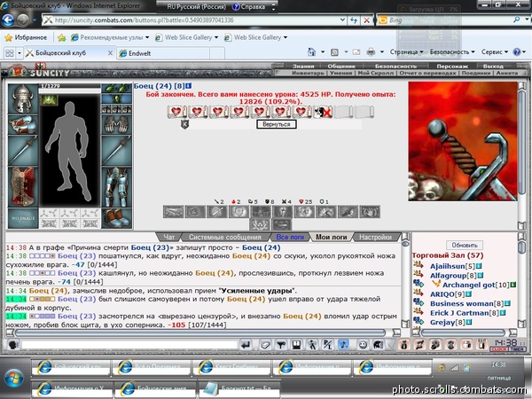The width and height of the screenshot is (532, 399).
Task: Expand the address bar URL dropdown
Action: 342,20
